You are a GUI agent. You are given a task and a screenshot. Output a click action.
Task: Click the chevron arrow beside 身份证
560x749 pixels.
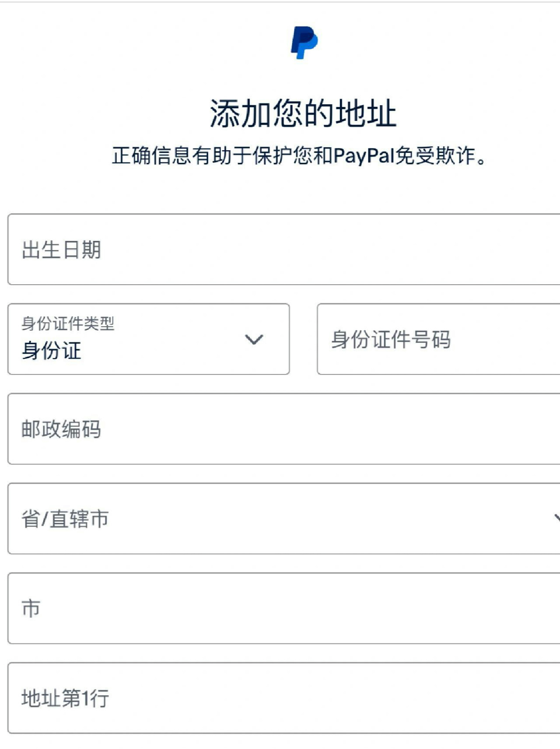tap(254, 339)
